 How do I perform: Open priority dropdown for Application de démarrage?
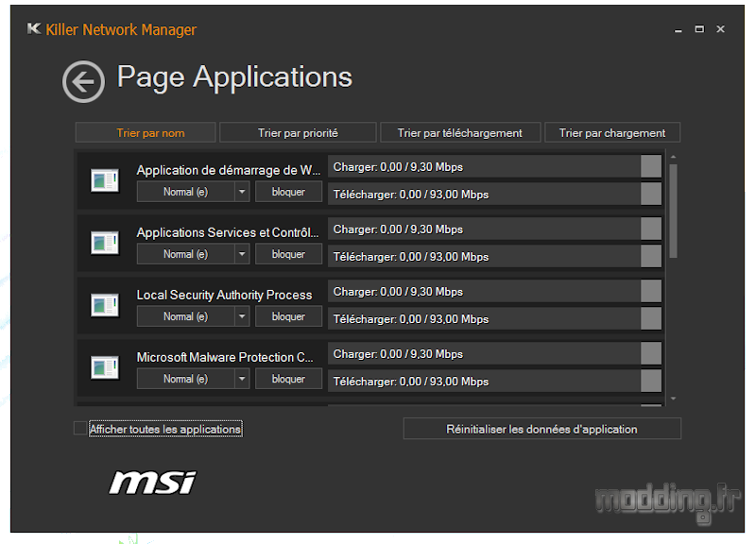(242, 192)
